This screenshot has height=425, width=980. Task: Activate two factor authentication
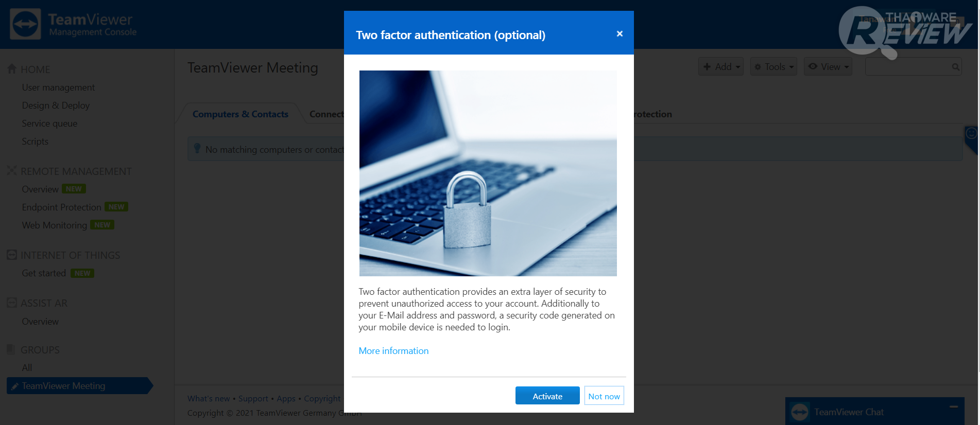(x=547, y=396)
